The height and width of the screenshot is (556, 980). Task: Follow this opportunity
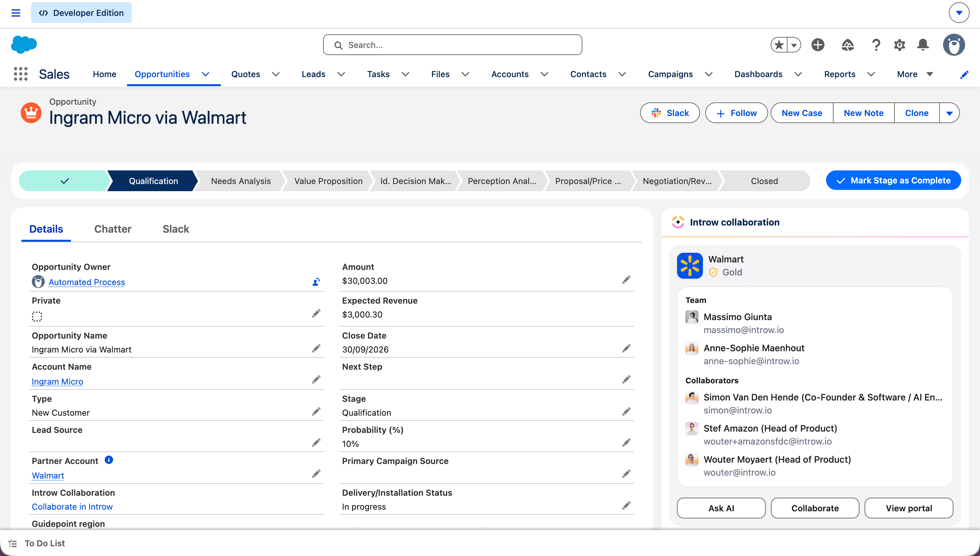[736, 113]
